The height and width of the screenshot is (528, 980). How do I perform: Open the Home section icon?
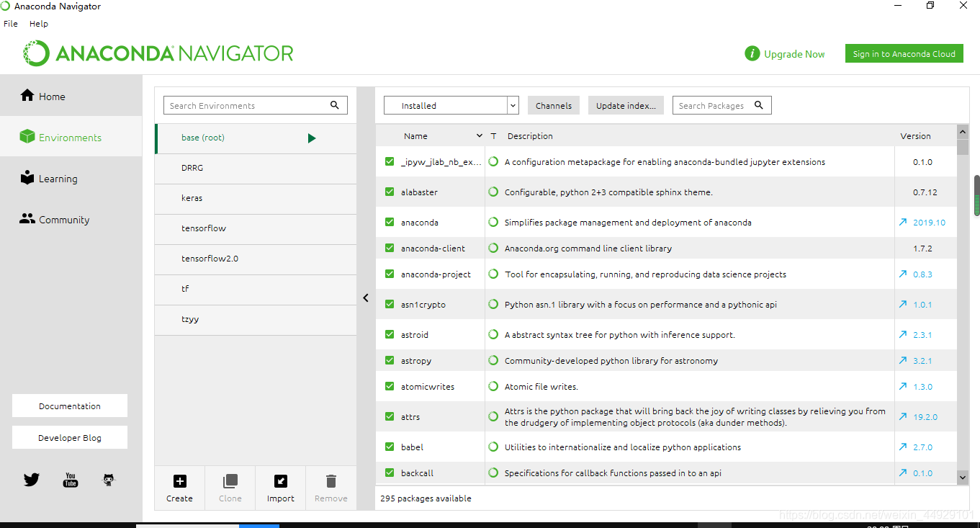coord(27,95)
